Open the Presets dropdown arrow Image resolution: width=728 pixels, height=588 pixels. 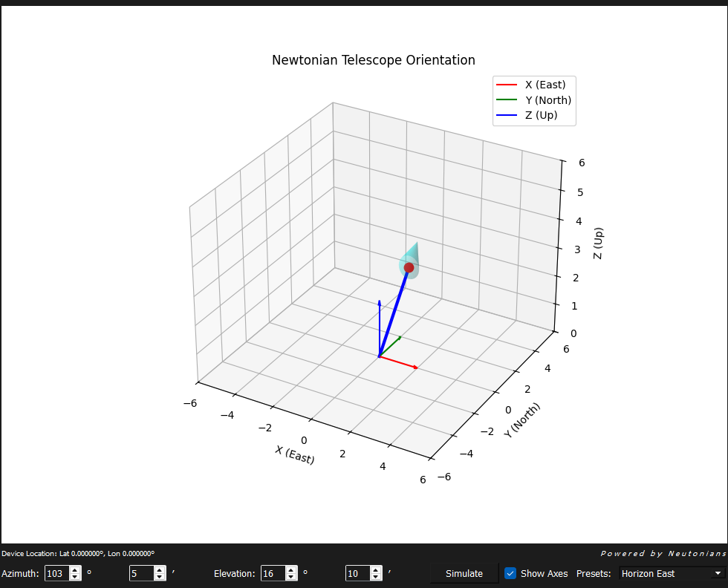pyautogui.click(x=718, y=573)
